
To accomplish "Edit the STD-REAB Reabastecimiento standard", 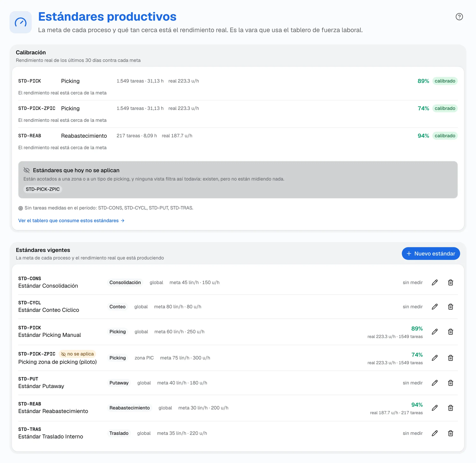I will pyautogui.click(x=435, y=408).
